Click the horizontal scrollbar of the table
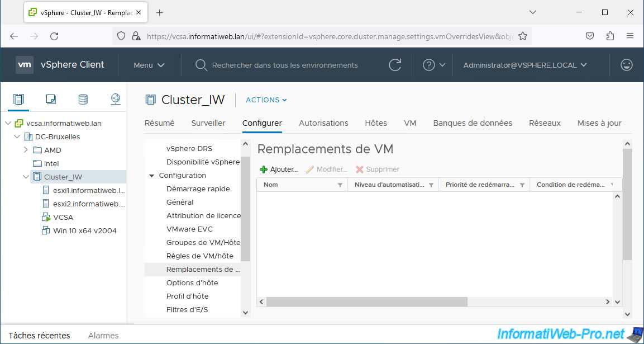 366,301
